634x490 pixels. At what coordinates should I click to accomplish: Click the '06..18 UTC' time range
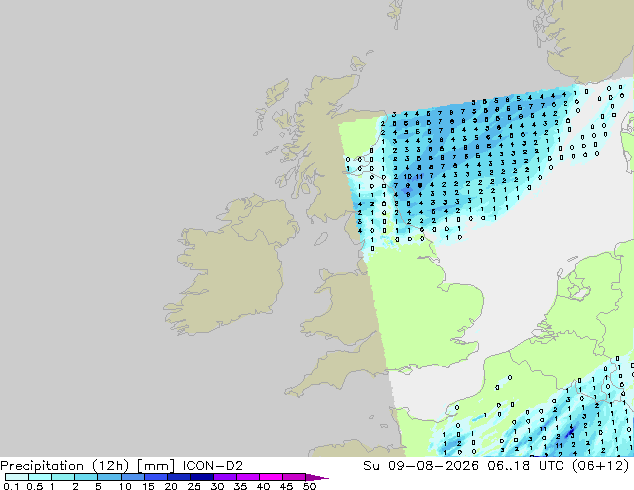[525, 466]
